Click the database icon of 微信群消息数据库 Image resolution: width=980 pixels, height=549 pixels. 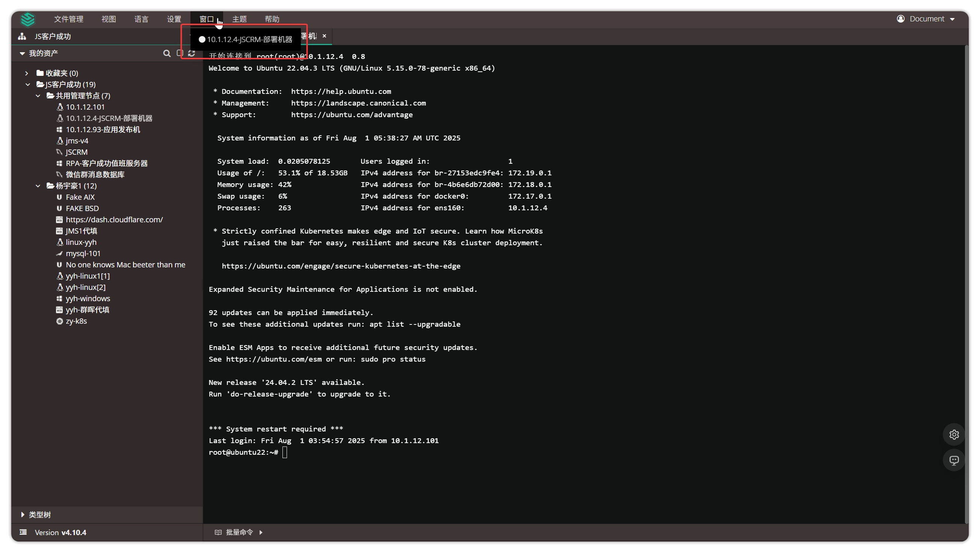click(59, 175)
